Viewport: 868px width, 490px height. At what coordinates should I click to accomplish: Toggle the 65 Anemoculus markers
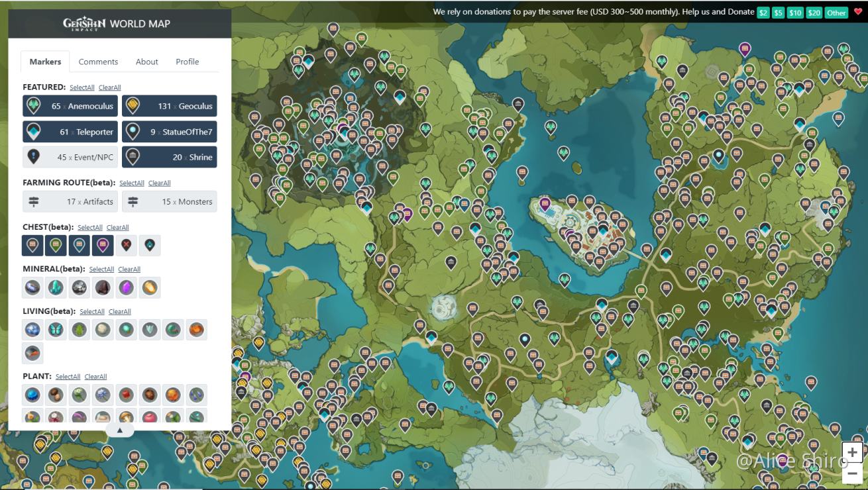point(70,106)
